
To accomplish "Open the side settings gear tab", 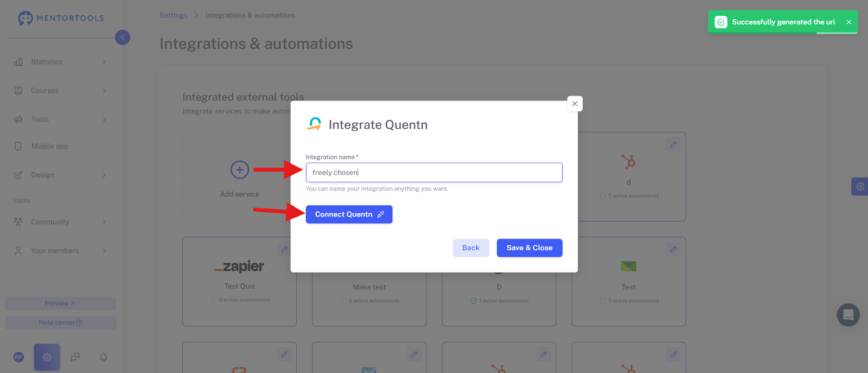I will click(x=860, y=187).
